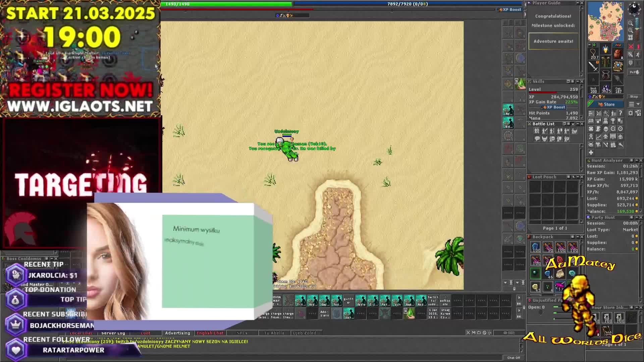The width and height of the screenshot is (644, 362).
Task: Click the ignore list icon in chat toolbar
Action: click(484, 333)
